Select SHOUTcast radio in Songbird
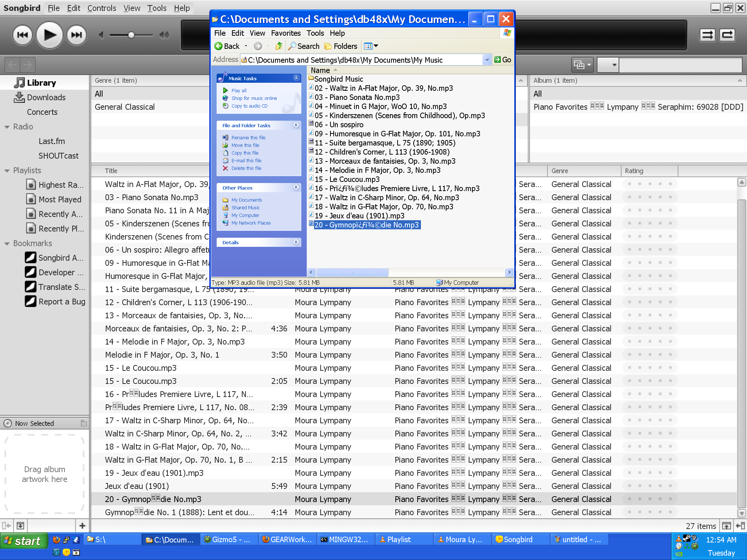Image resolution: width=747 pixels, height=560 pixels. pyautogui.click(x=58, y=156)
